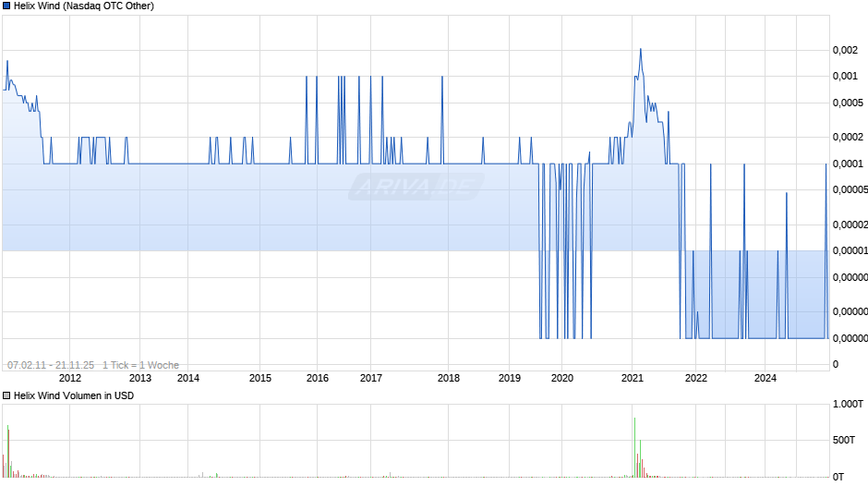Click the date range 07.02.11 - 21.11.25
This screenshot has width=868, height=486.
point(51,365)
